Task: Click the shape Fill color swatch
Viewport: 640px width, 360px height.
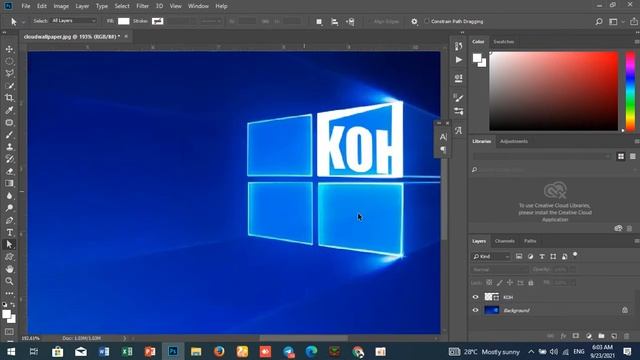Action: 124,21
